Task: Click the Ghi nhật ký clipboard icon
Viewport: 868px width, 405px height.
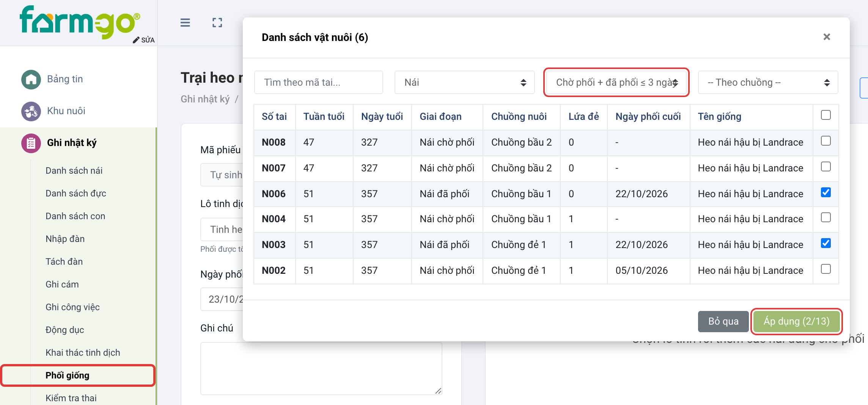Action: tap(31, 143)
